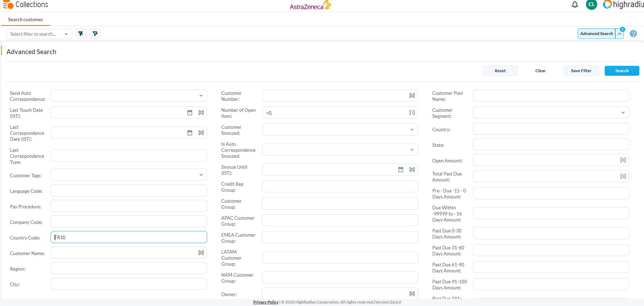
Task: Click the second filter funnel icon
Action: point(95,34)
